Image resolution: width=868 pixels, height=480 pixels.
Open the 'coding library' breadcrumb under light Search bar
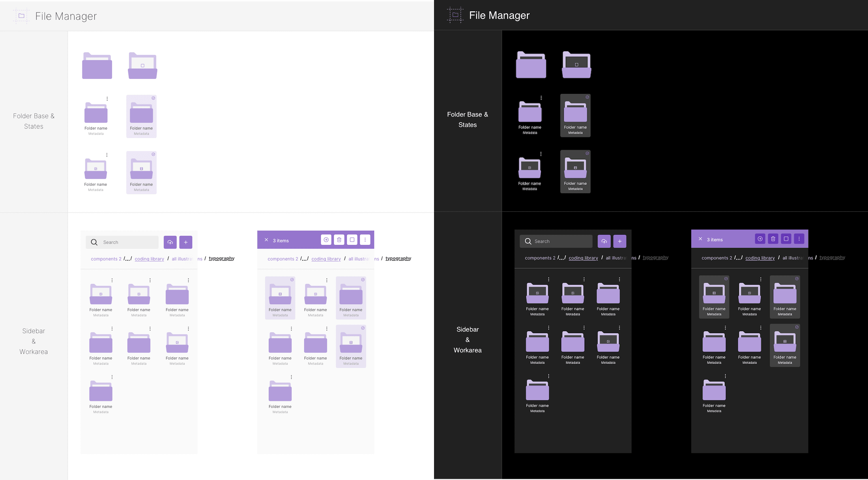[x=150, y=259]
